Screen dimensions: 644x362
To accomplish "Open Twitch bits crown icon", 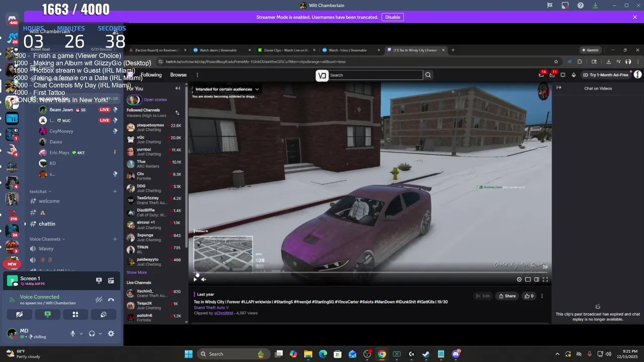I will tap(574, 75).
